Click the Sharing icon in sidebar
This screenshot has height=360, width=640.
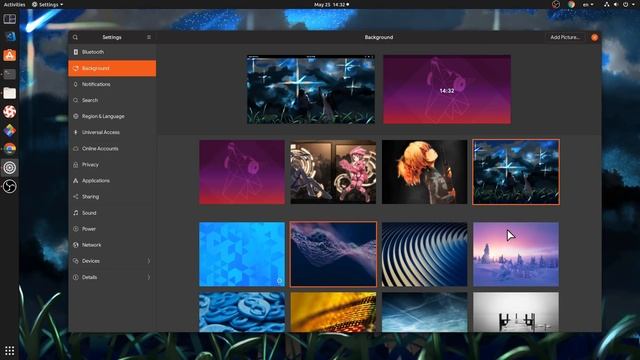pyautogui.click(x=76, y=197)
